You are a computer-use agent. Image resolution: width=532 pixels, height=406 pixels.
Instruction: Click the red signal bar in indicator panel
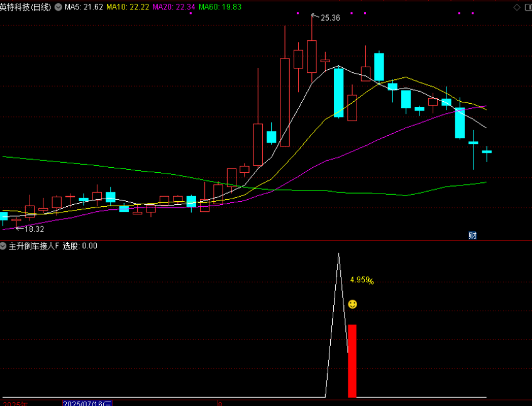tap(352, 361)
